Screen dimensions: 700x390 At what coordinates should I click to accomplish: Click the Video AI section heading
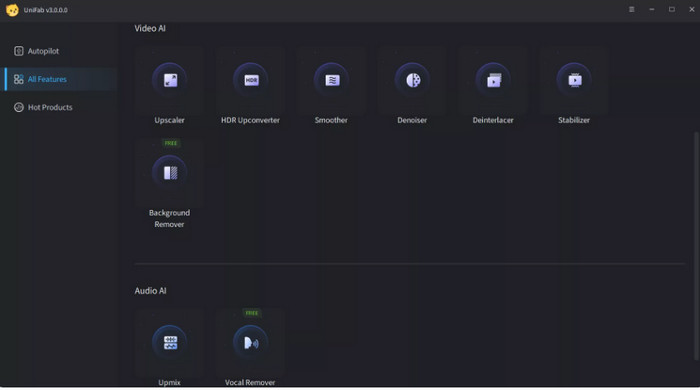tap(150, 28)
